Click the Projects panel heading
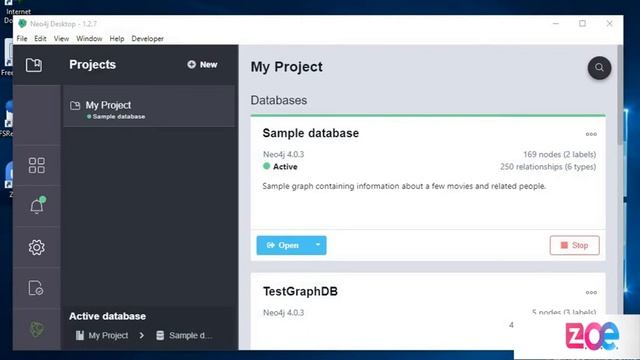640x360 pixels. pyautogui.click(x=92, y=64)
